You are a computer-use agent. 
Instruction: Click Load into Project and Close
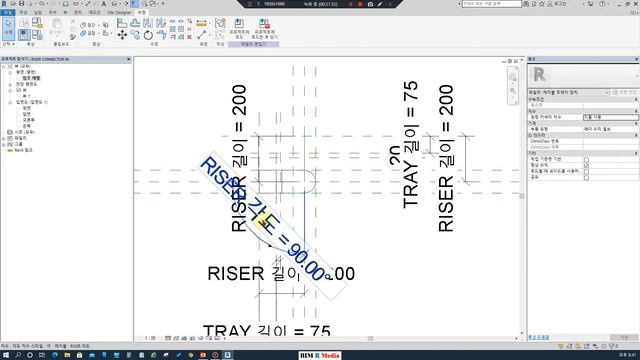(x=264, y=23)
